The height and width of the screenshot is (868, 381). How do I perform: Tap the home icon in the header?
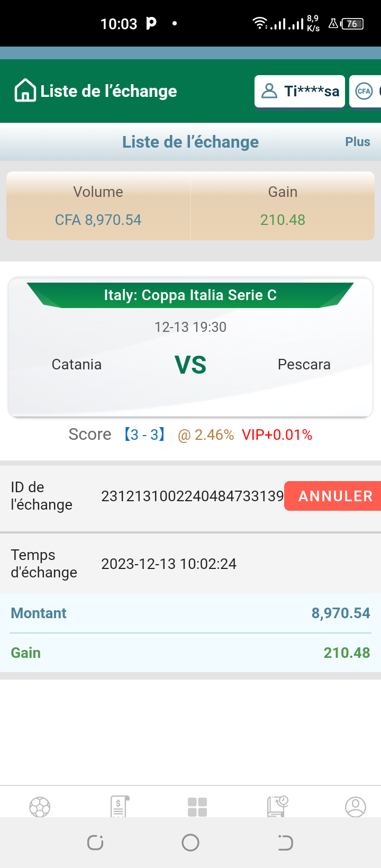pos(25,91)
